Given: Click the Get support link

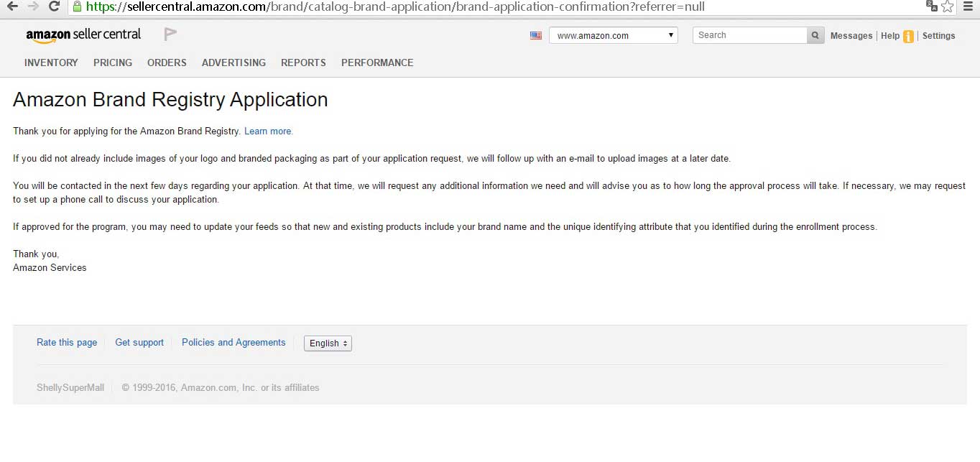Looking at the screenshot, I should [139, 343].
